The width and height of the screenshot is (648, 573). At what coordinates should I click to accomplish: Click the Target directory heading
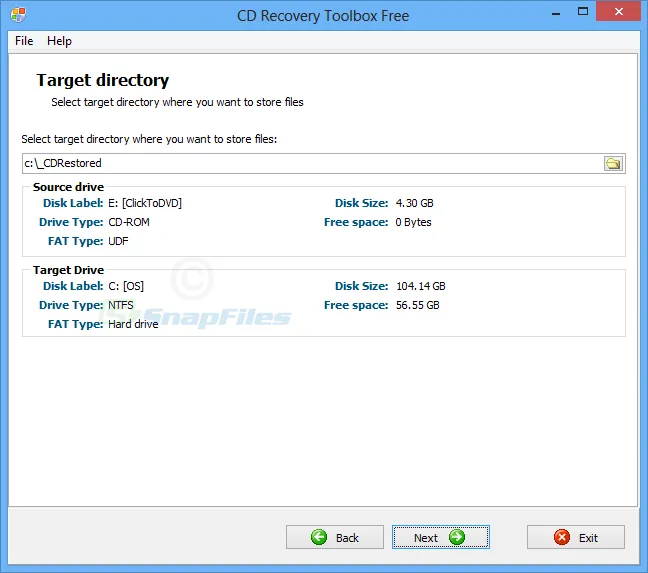(x=102, y=80)
